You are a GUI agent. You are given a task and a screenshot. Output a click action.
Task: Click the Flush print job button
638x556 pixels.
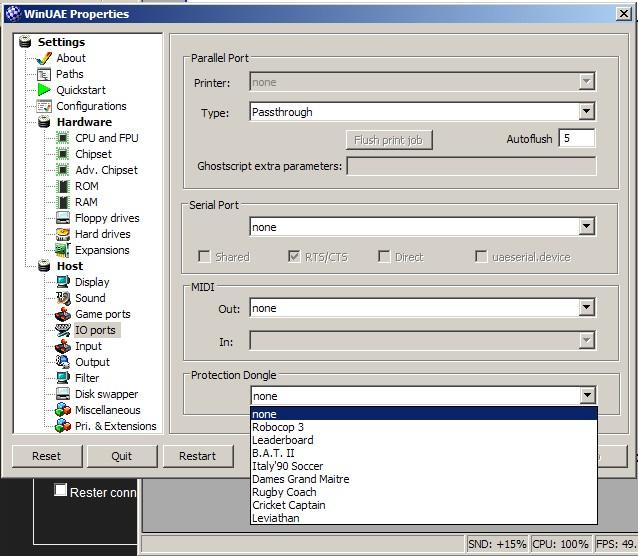point(389,140)
